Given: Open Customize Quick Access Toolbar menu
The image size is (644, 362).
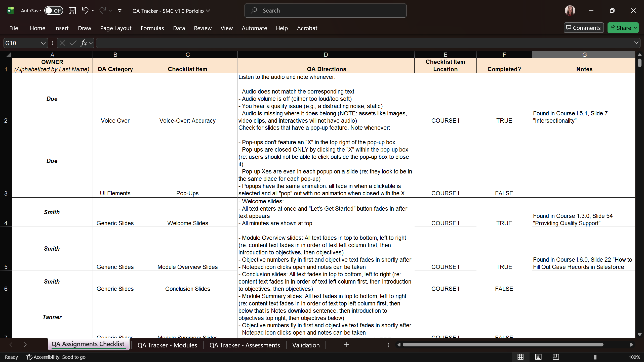Looking at the screenshot, I should [120, 11].
